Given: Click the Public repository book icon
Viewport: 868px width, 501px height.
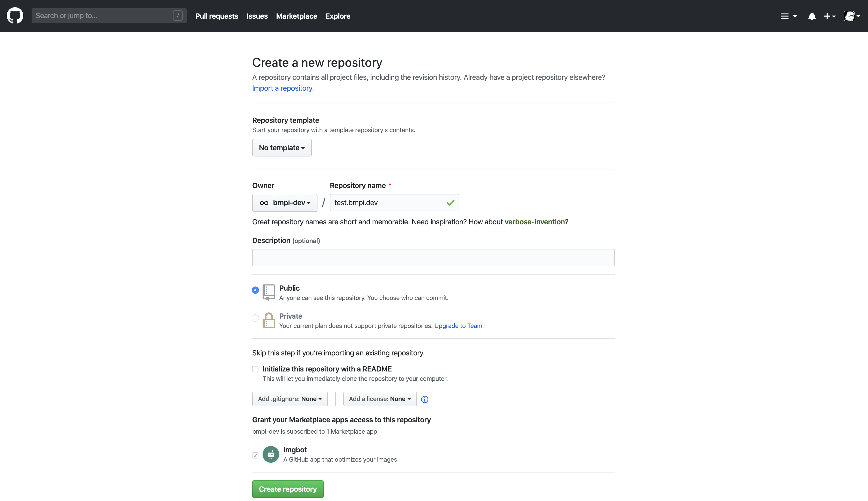Looking at the screenshot, I should [269, 292].
